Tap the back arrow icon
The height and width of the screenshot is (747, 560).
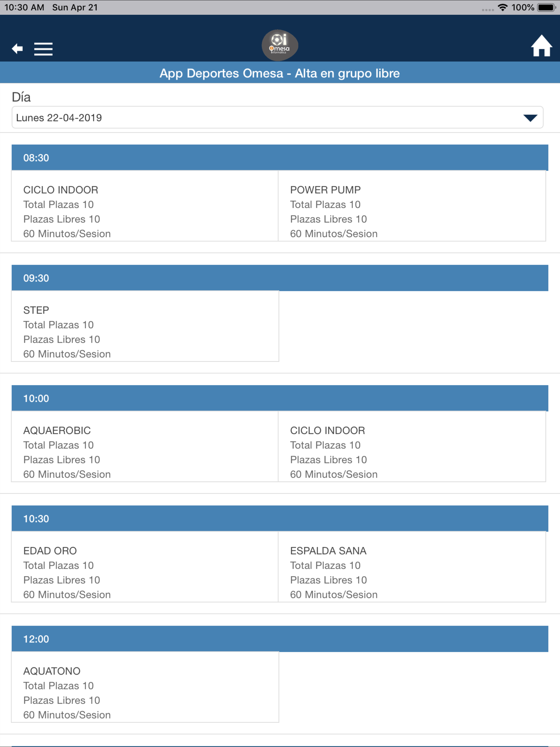coord(17,49)
